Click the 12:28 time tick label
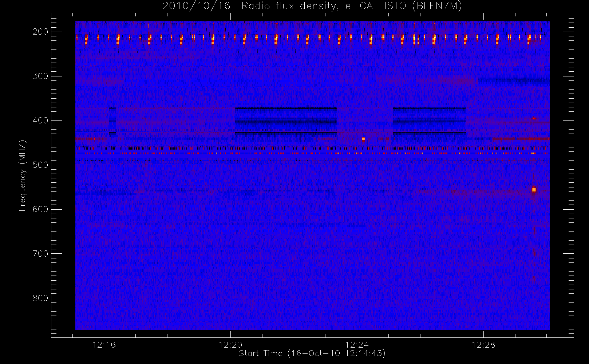The height and width of the screenshot is (364, 589). pyautogui.click(x=483, y=345)
